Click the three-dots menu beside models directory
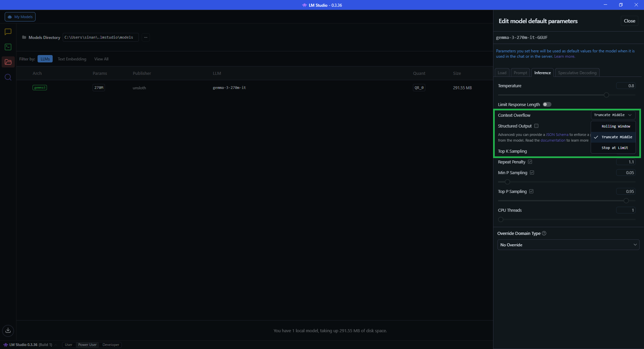Screen dimensions: 644x349 click(x=146, y=37)
